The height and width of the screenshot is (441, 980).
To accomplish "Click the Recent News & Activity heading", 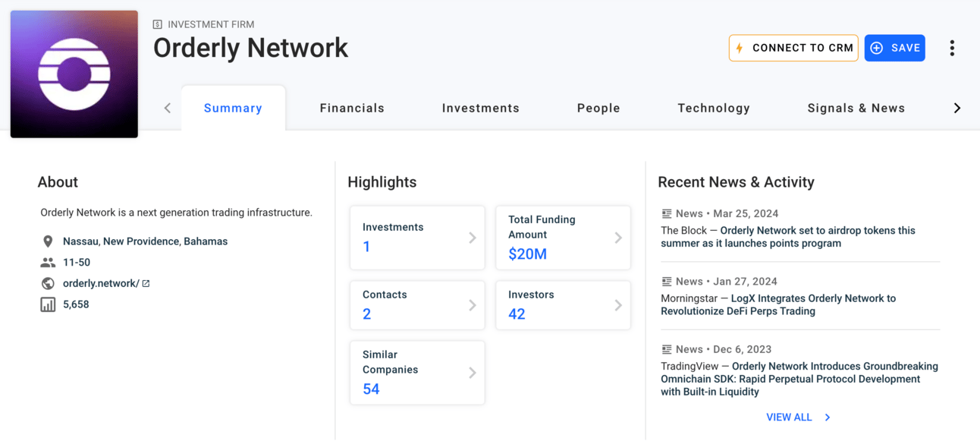I will tap(736, 182).
